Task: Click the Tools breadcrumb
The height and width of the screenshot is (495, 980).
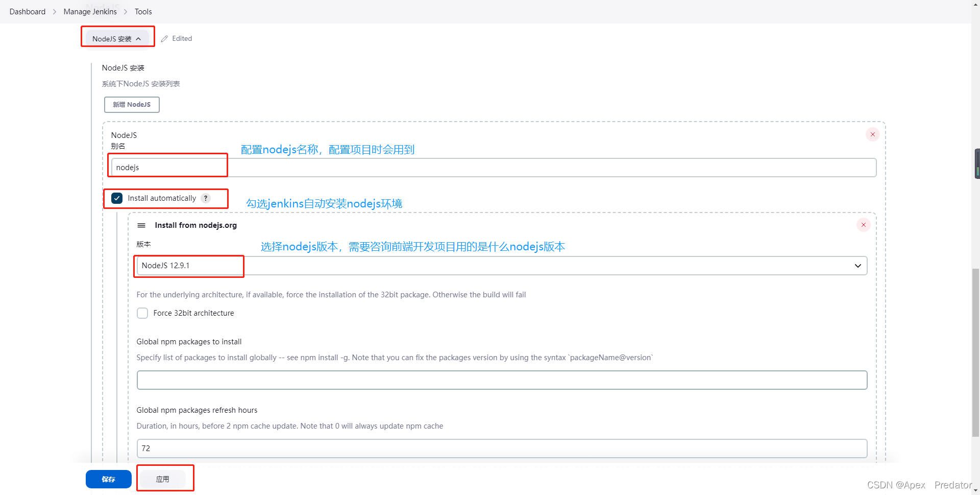Action: [143, 12]
